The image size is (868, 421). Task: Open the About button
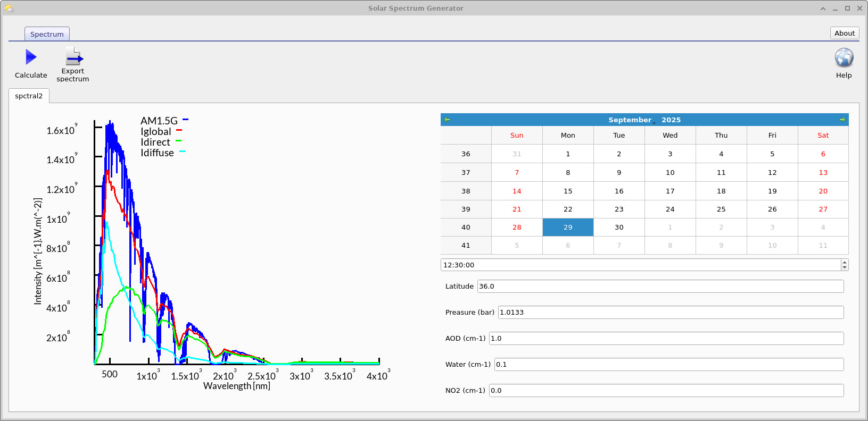[844, 33]
